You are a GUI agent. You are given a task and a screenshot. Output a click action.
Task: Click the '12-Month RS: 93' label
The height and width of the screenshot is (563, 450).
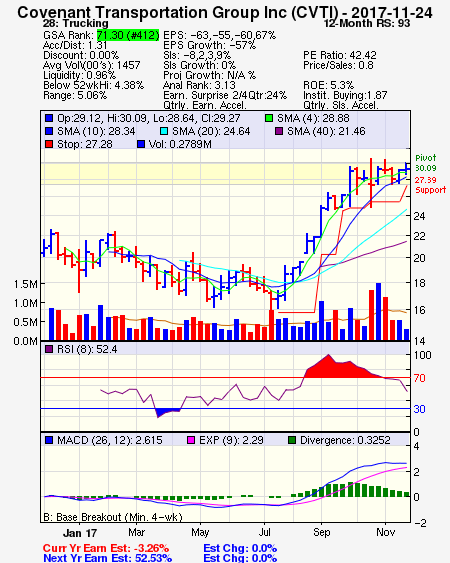pyautogui.click(x=367, y=23)
